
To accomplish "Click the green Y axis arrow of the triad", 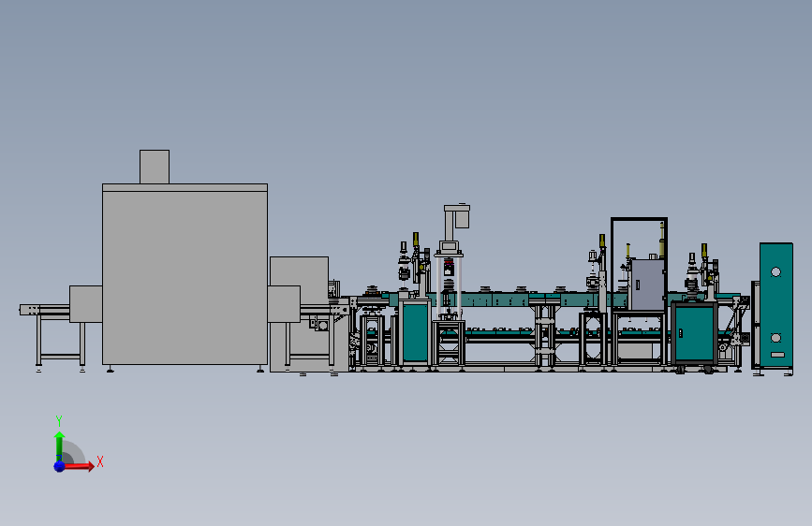I will (x=59, y=446).
